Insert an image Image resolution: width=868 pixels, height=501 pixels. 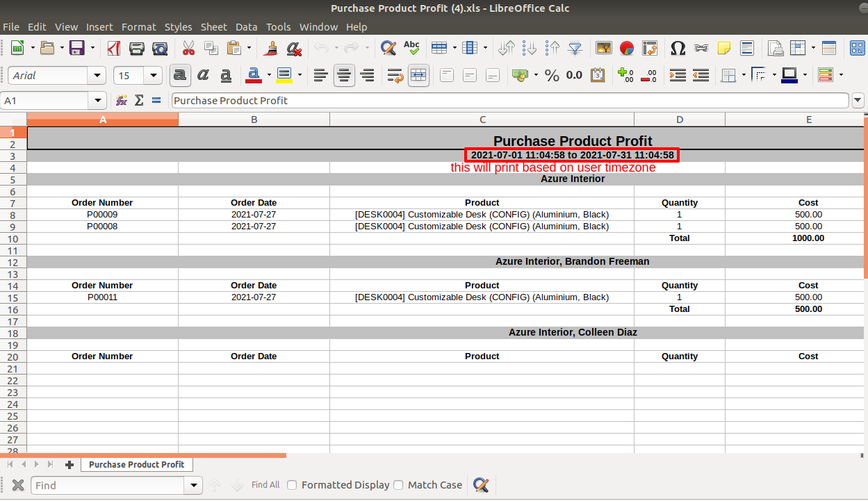[x=604, y=48]
